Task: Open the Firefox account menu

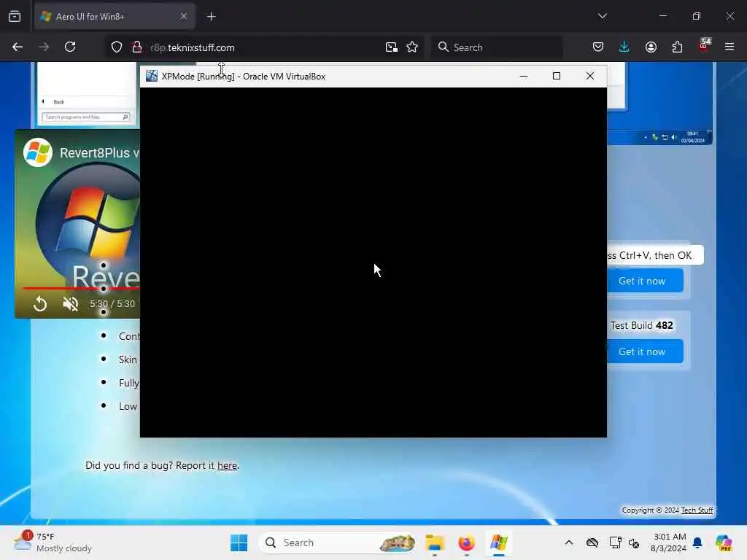Action: (651, 47)
